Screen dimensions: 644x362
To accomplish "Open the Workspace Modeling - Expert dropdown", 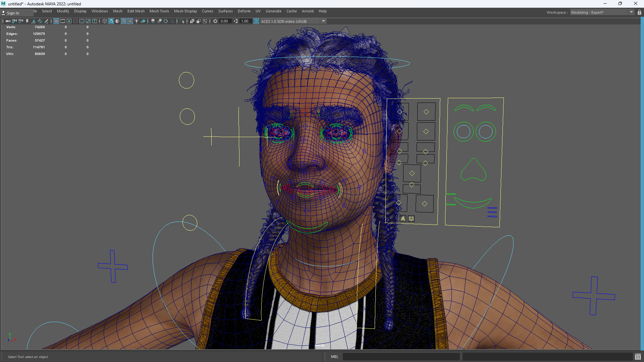I will (x=631, y=12).
